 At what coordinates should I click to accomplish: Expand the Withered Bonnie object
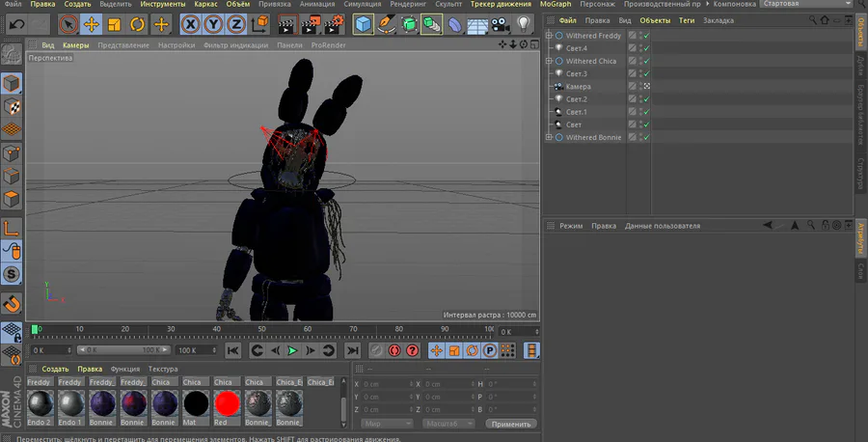point(549,137)
